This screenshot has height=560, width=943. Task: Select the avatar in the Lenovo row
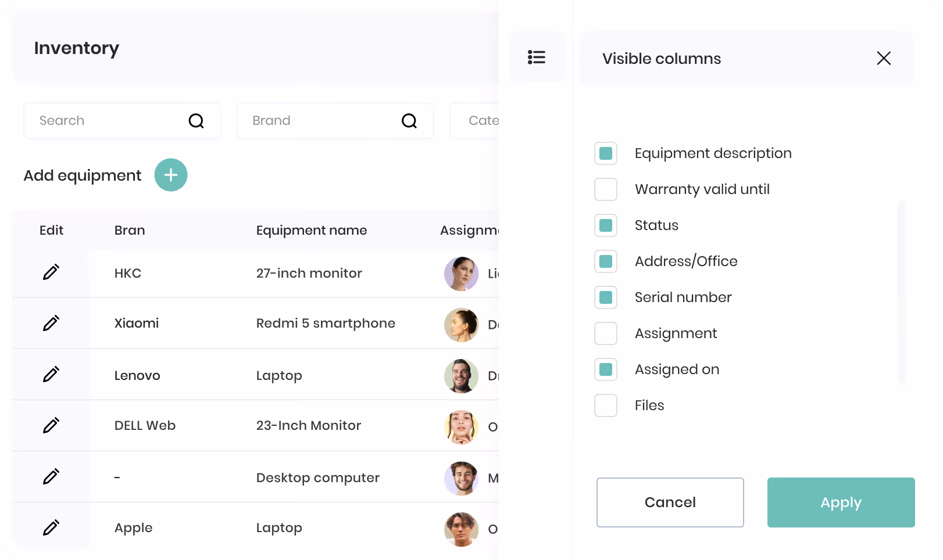tap(461, 376)
